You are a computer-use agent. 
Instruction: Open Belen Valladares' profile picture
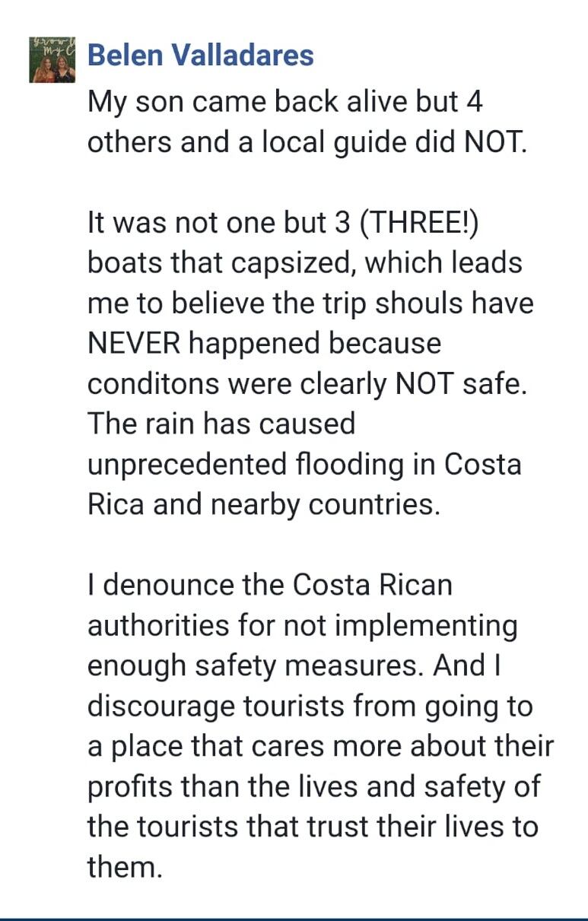pos(53,59)
